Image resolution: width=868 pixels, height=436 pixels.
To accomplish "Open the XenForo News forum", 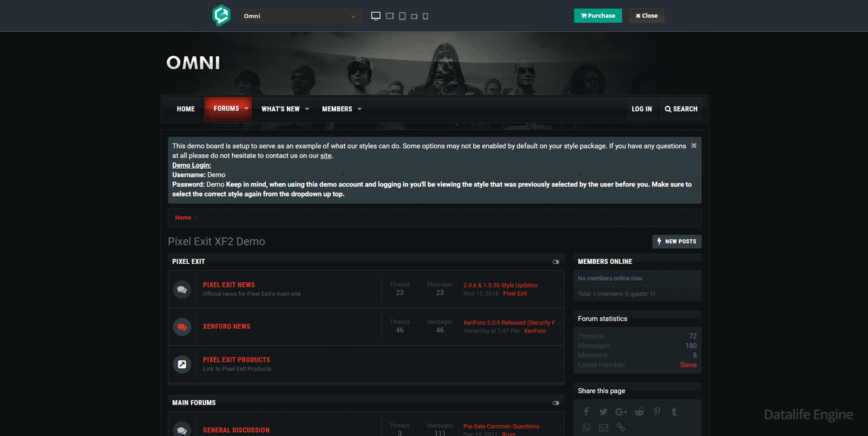I will [x=226, y=326].
